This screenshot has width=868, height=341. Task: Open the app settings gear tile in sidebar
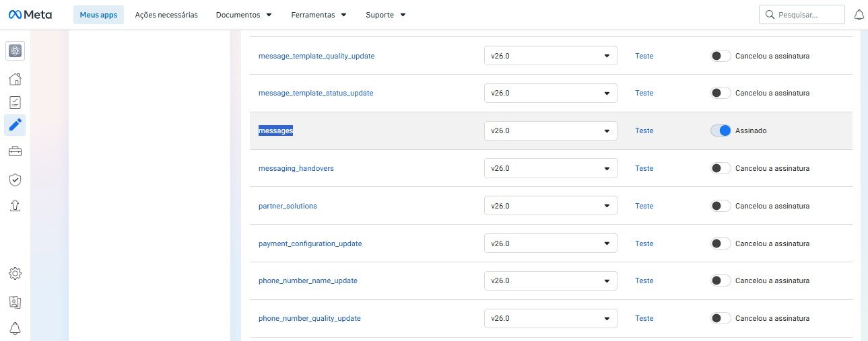15,50
